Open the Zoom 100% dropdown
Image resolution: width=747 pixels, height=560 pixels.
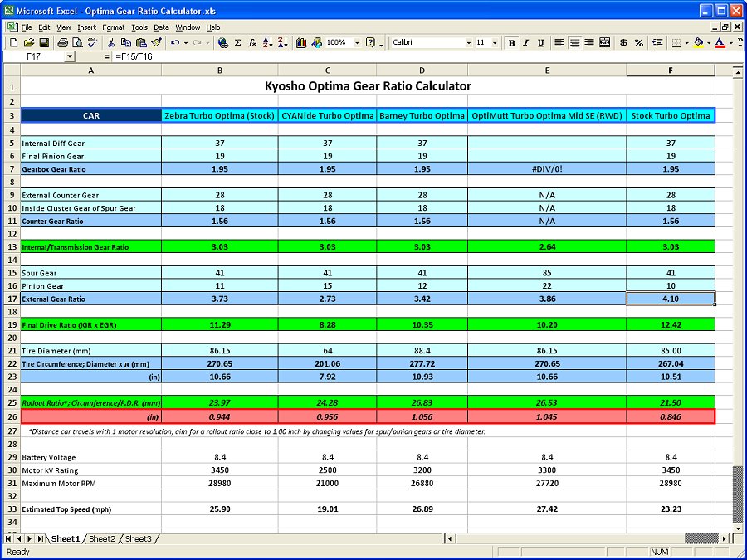point(357,43)
